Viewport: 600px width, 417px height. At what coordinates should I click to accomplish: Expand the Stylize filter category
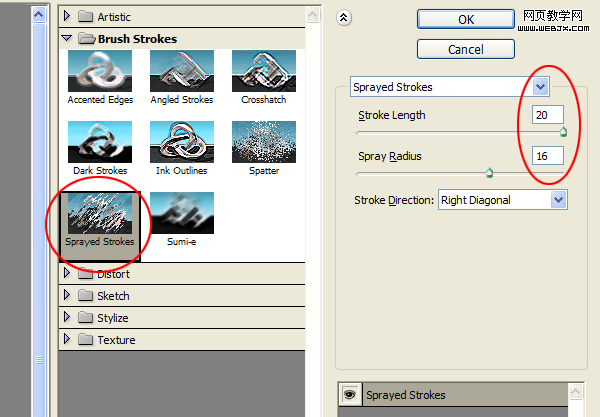(x=67, y=317)
